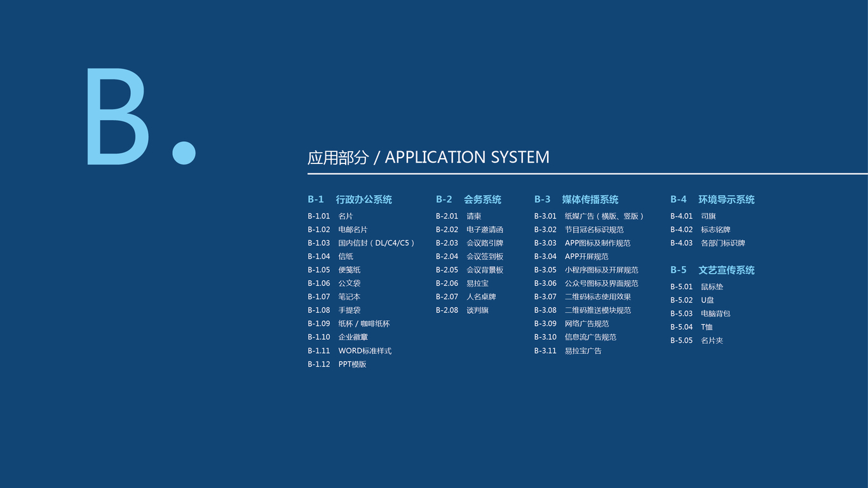Select section heading 'B-4 环境导示系统'

(x=712, y=200)
